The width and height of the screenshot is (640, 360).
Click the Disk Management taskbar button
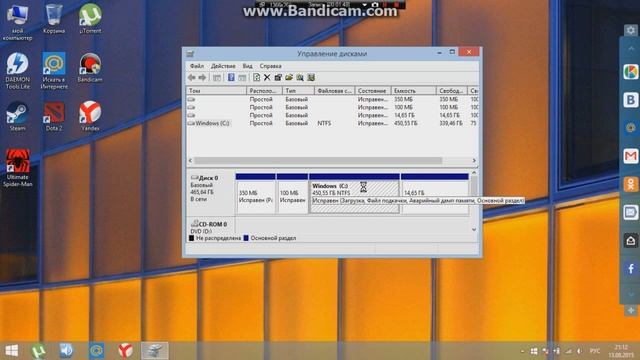[155, 351]
